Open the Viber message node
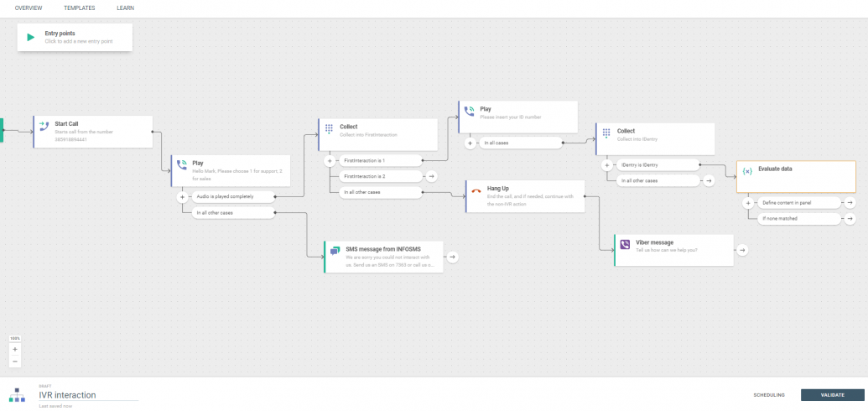 point(673,250)
